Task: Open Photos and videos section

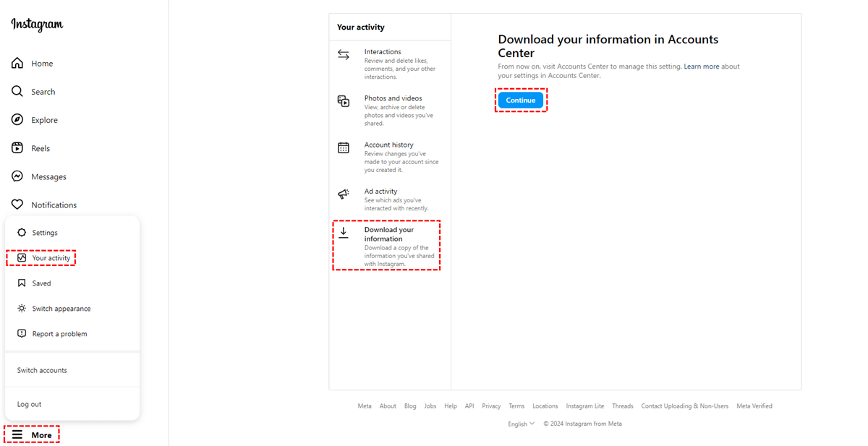Action: tap(390, 110)
